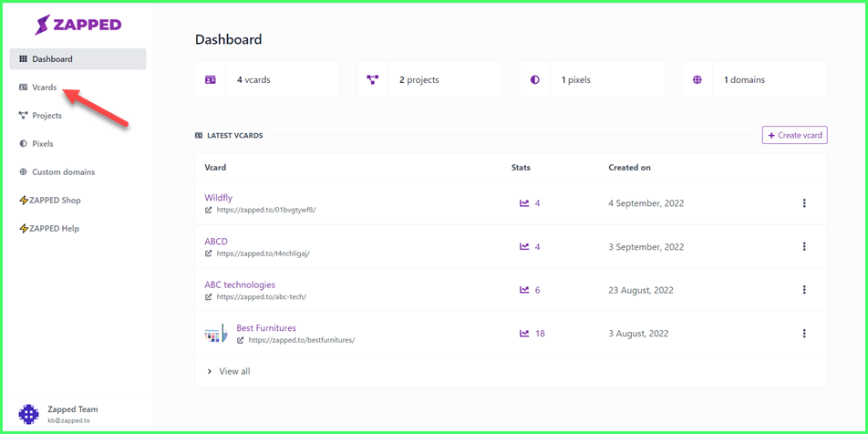Click the pixels half-circle stat icon
The height and width of the screenshot is (434, 868).
(534, 79)
